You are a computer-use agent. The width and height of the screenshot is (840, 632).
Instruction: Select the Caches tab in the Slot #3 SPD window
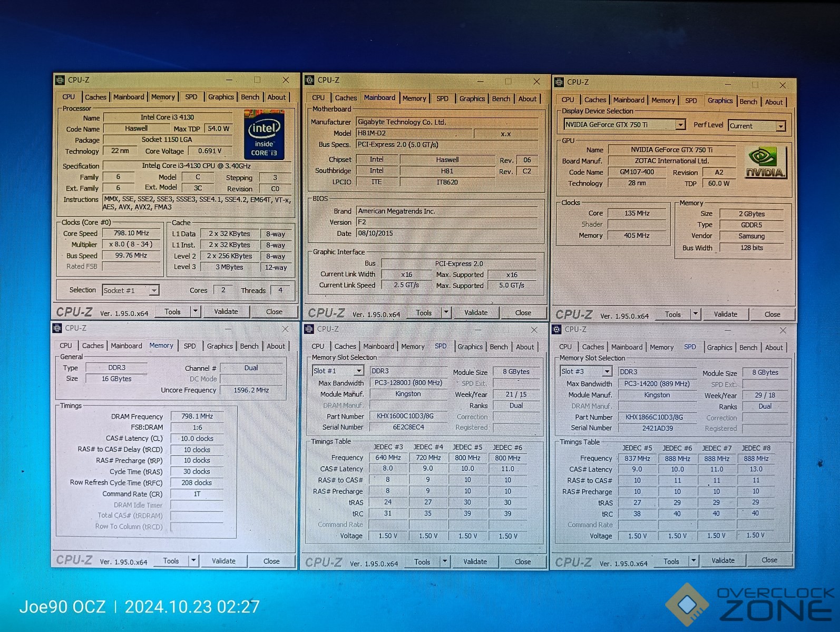(x=593, y=347)
